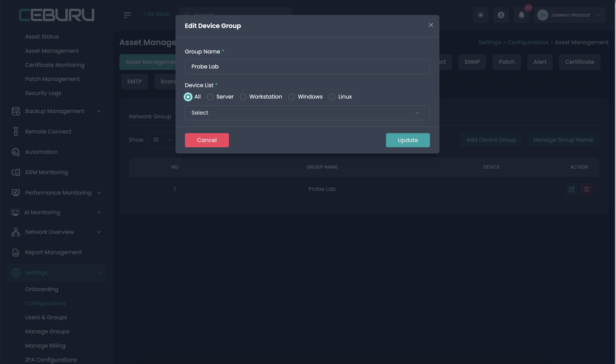Click the delete trash icon for Probe Lab
Screen dimensions: 616x364
click(587, 189)
